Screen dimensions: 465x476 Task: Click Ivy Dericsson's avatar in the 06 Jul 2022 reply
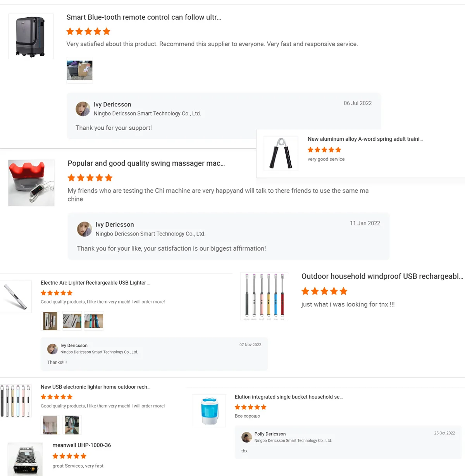[83, 109]
